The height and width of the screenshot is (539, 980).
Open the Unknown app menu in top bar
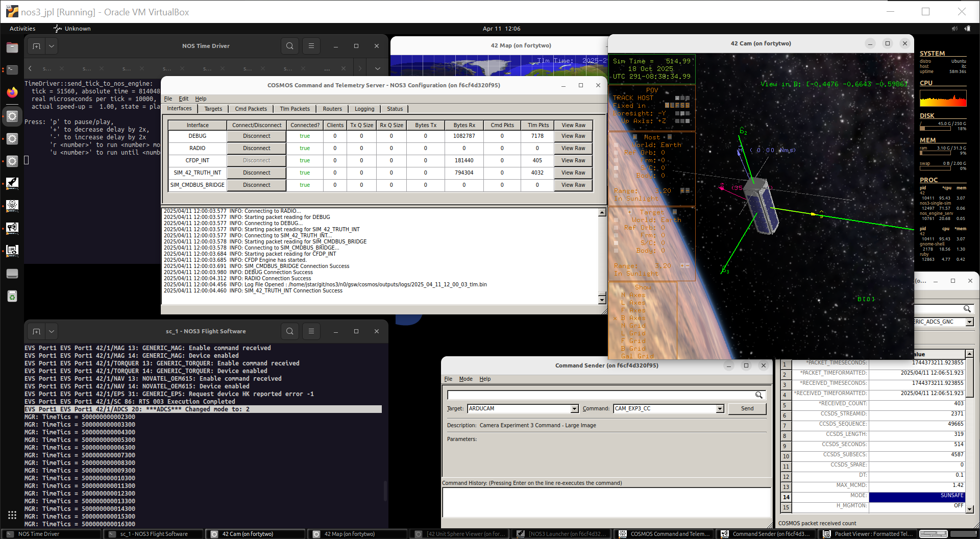(x=72, y=29)
